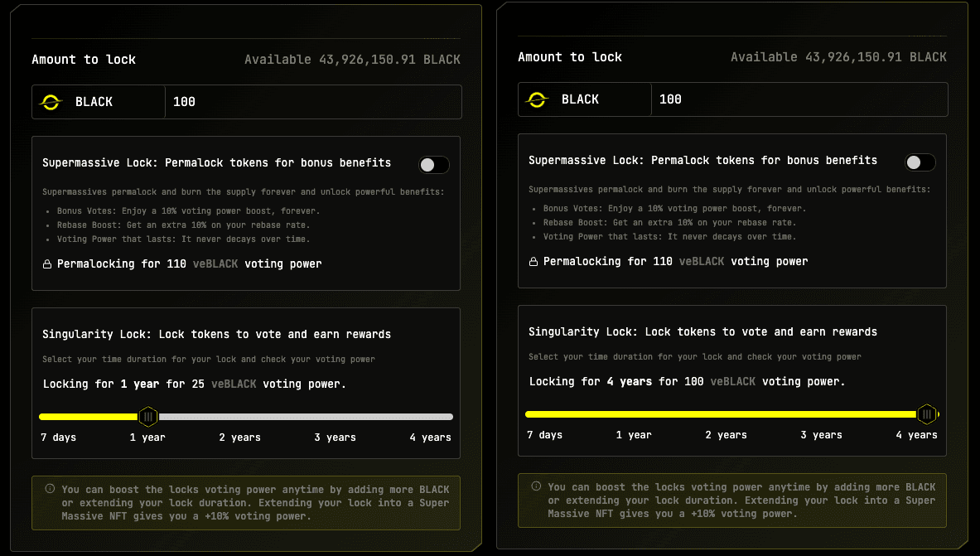The image size is (980, 556).
Task: Select the '4 years' duration in right panel
Action: click(917, 435)
